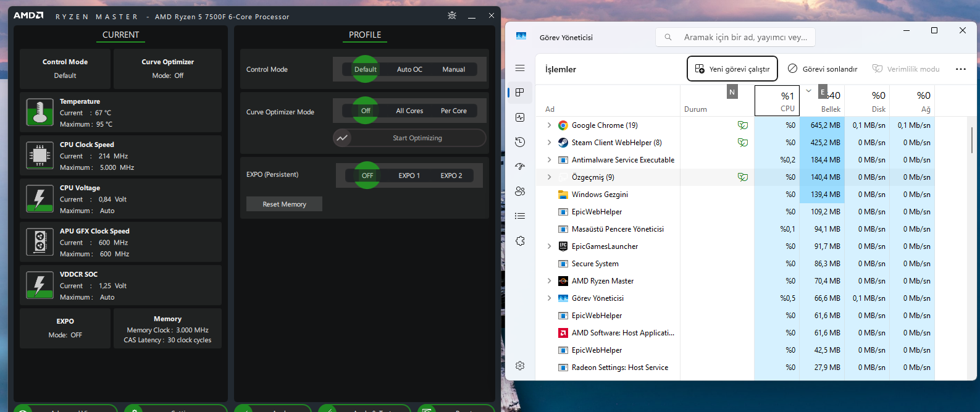Click the Task Manager search field
Screen dimensions: 980x412
click(x=735, y=37)
